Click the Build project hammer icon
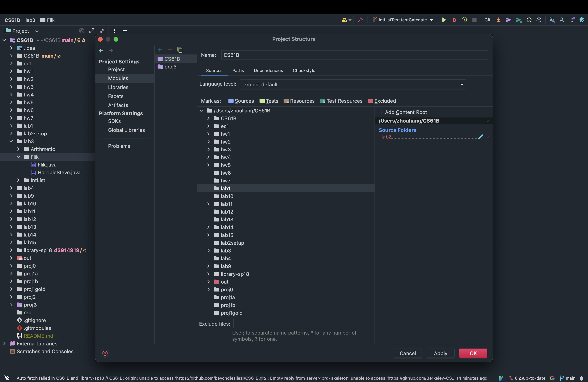 pyautogui.click(x=360, y=20)
